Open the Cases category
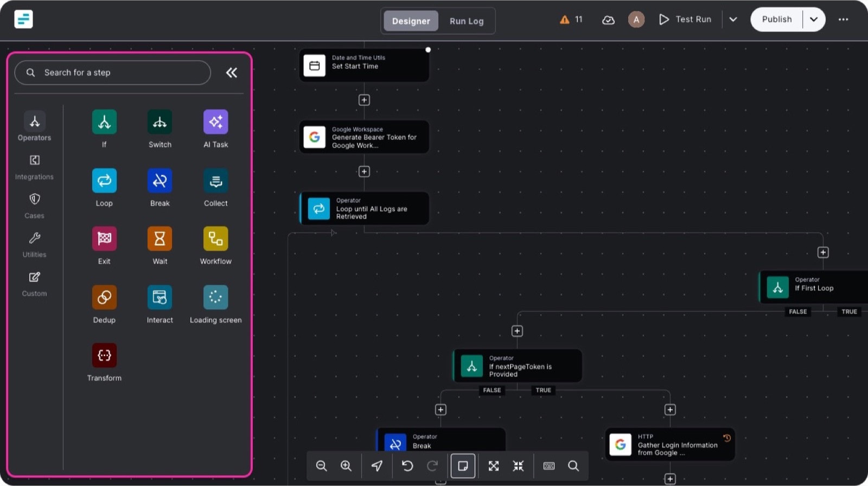The image size is (868, 486). point(34,206)
